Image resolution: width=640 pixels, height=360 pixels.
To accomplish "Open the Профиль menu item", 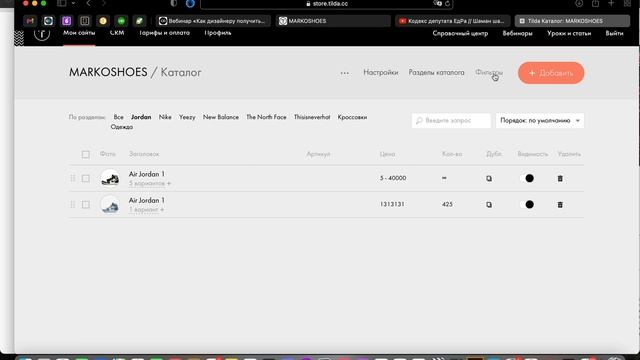I will [218, 33].
